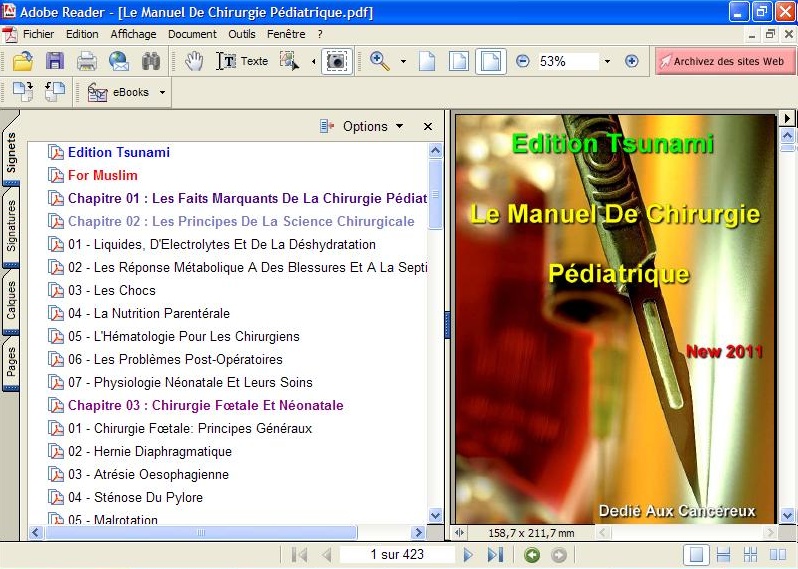This screenshot has width=798, height=569.
Task: Activate the Snapshot camera tool
Action: (x=337, y=61)
